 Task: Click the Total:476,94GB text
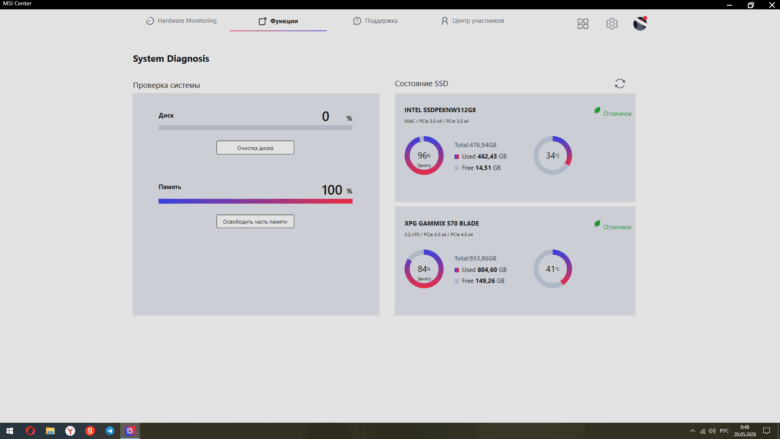click(x=475, y=145)
